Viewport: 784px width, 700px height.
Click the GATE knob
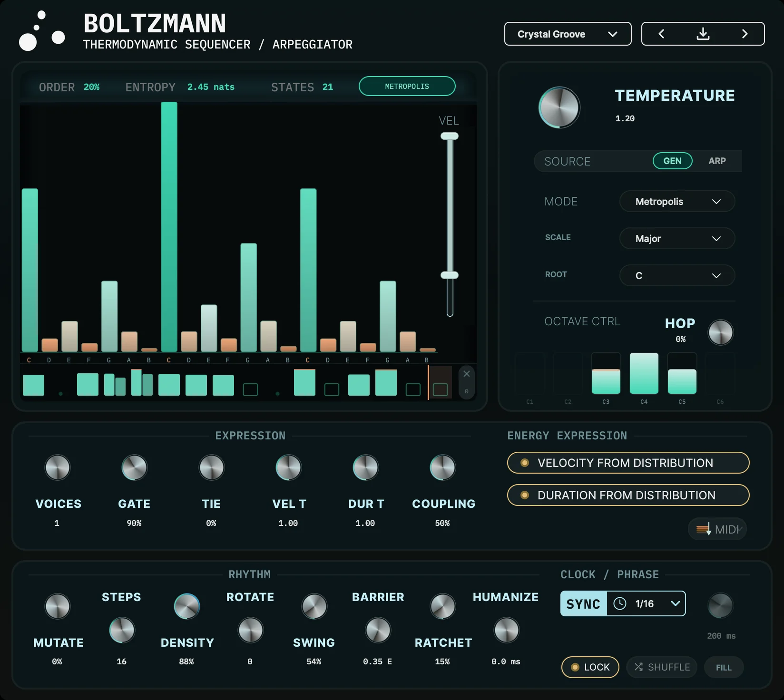135,467
